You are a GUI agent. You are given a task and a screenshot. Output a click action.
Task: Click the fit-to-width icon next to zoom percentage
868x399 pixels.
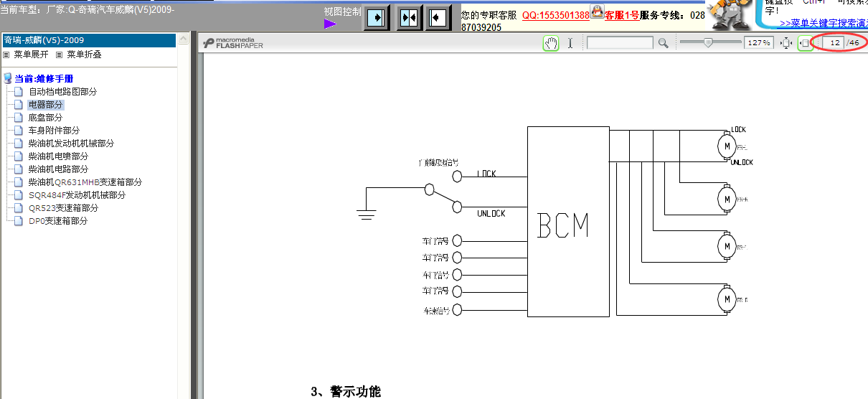[786, 43]
